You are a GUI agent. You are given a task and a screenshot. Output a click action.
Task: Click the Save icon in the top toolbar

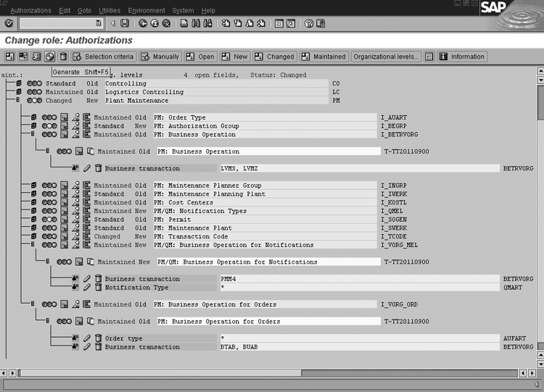point(125,23)
